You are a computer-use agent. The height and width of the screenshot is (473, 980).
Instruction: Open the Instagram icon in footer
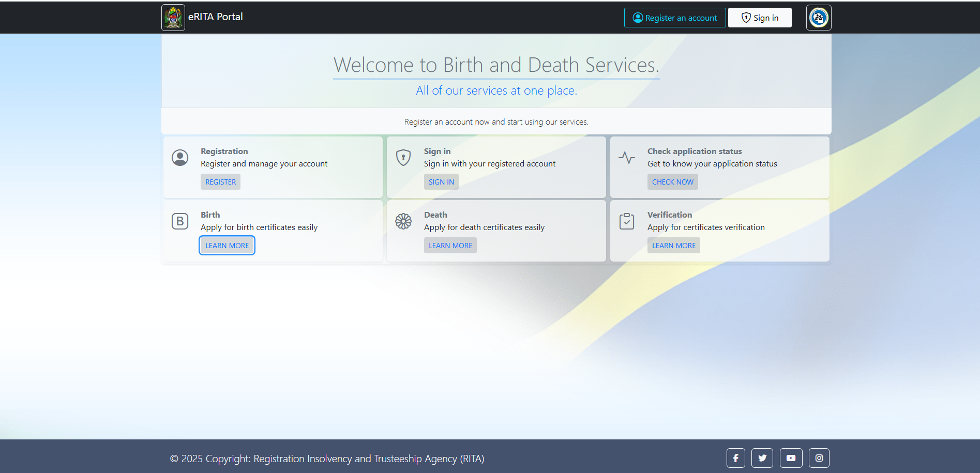point(819,458)
